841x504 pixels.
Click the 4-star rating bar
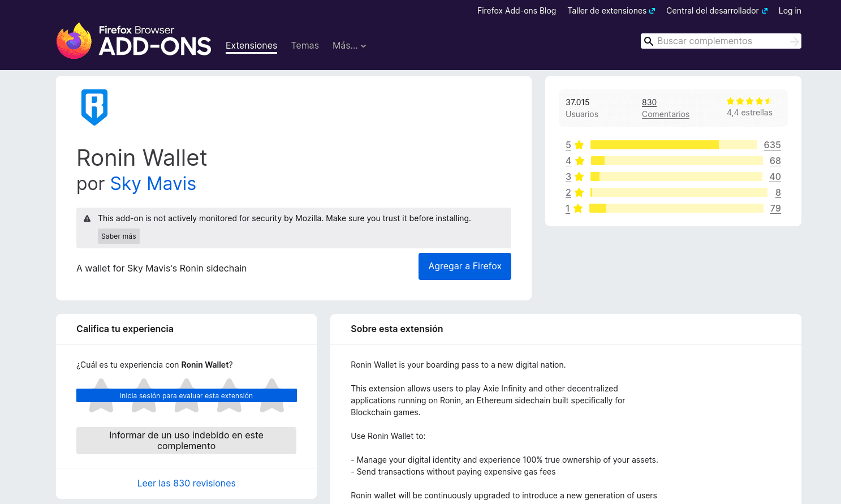click(x=676, y=161)
